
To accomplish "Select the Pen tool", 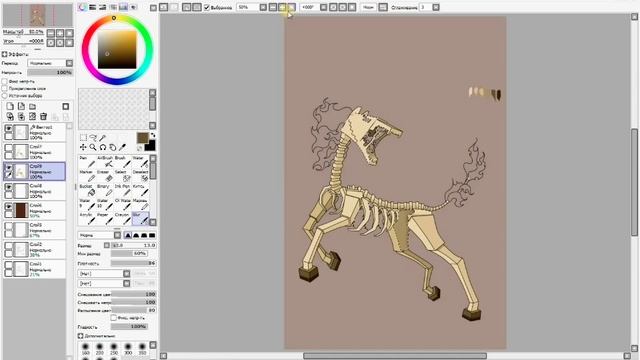I will pos(87,162).
